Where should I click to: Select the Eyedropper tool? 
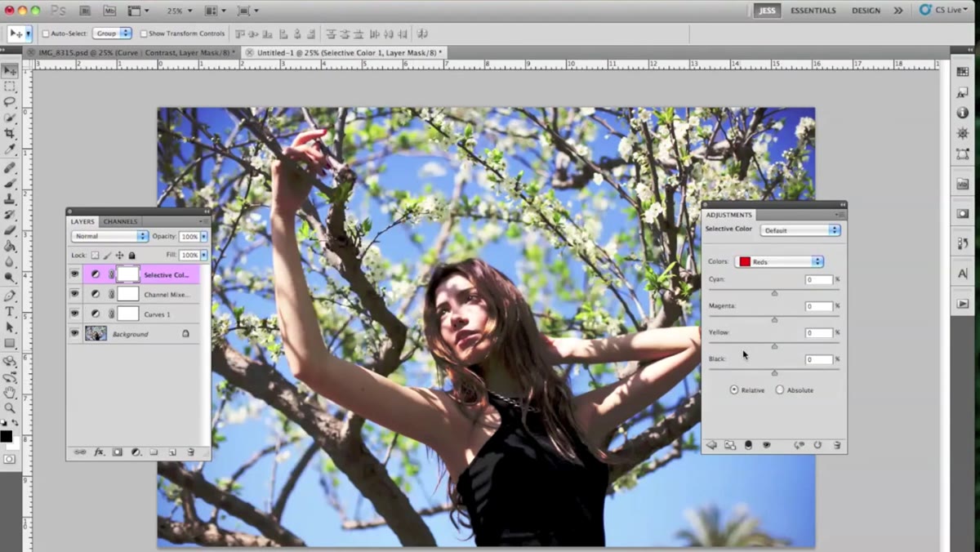(10, 150)
